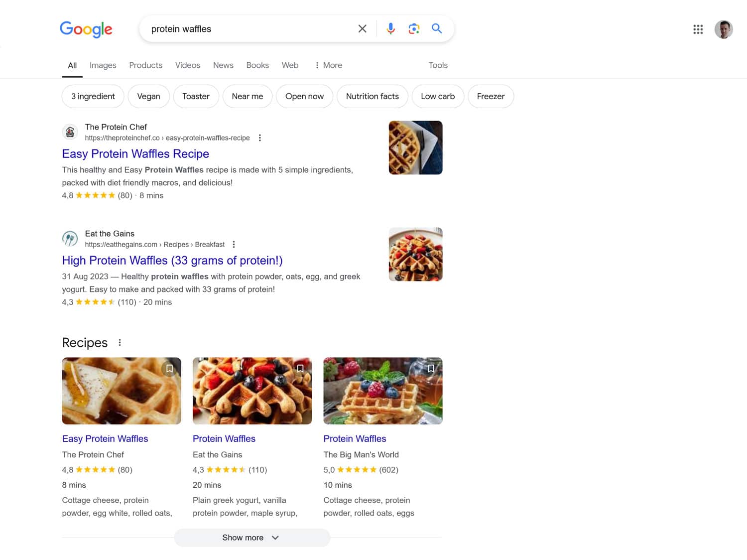This screenshot has width=747, height=560.
Task: Open the News search tab
Action: 223,65
